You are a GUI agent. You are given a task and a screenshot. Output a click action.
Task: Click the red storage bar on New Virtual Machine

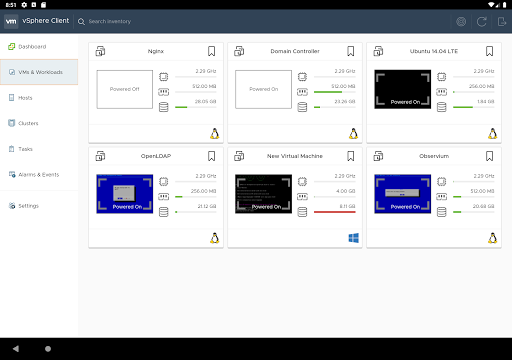pyautogui.click(x=335, y=212)
